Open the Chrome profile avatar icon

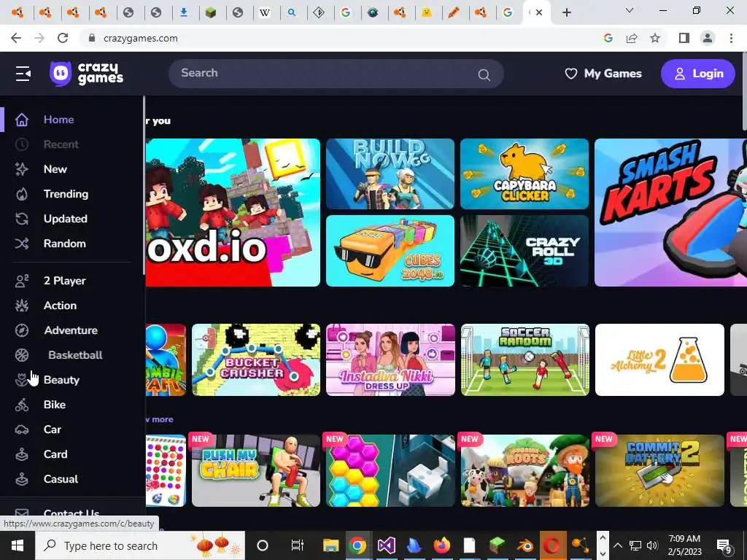click(x=708, y=38)
